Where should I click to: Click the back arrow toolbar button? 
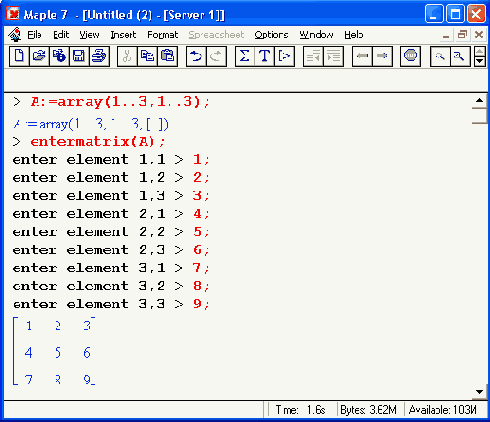point(362,56)
